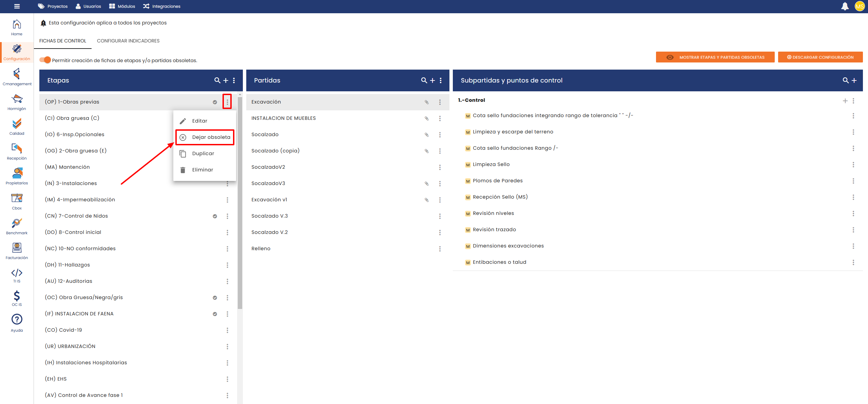868x404 pixels.
Task: Toggle permitir creación de fichas obsoletas switch
Action: point(45,60)
